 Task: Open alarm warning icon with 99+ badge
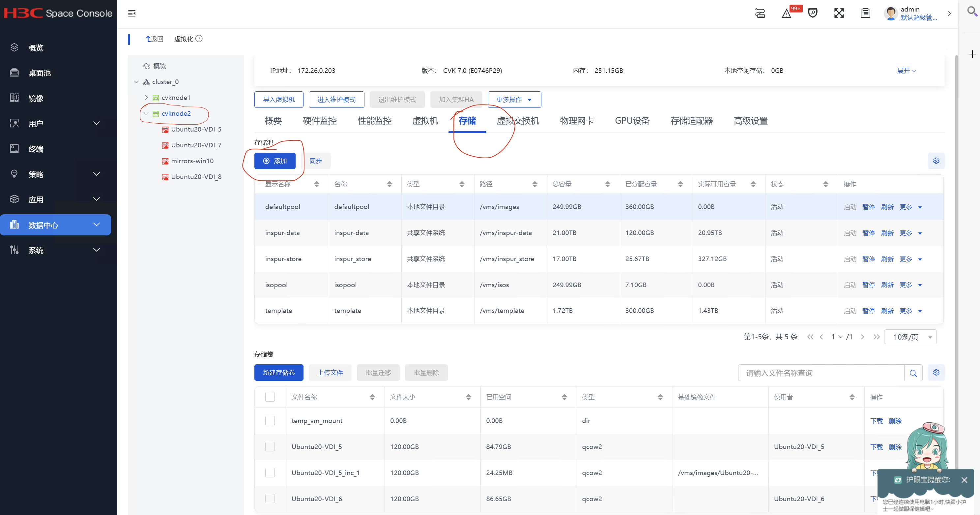point(786,14)
